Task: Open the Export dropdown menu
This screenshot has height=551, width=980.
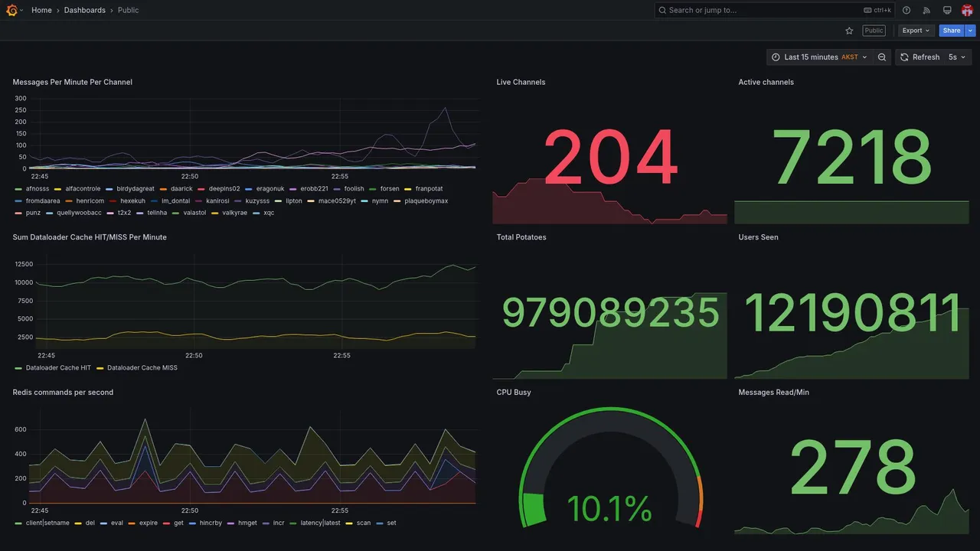Action: point(916,31)
